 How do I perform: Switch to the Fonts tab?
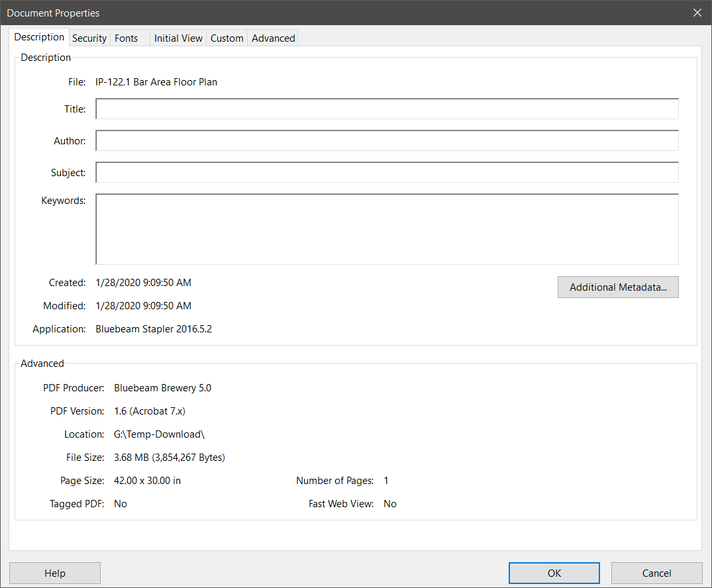[126, 38]
